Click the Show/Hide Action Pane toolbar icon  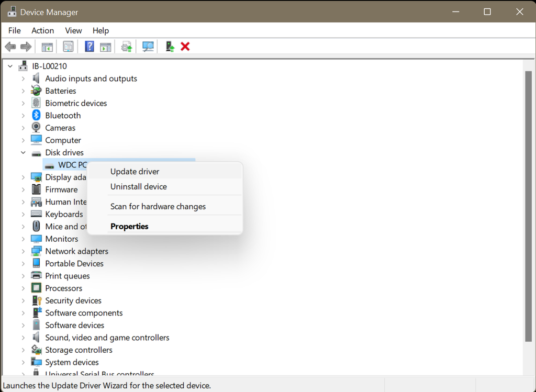[x=106, y=47]
